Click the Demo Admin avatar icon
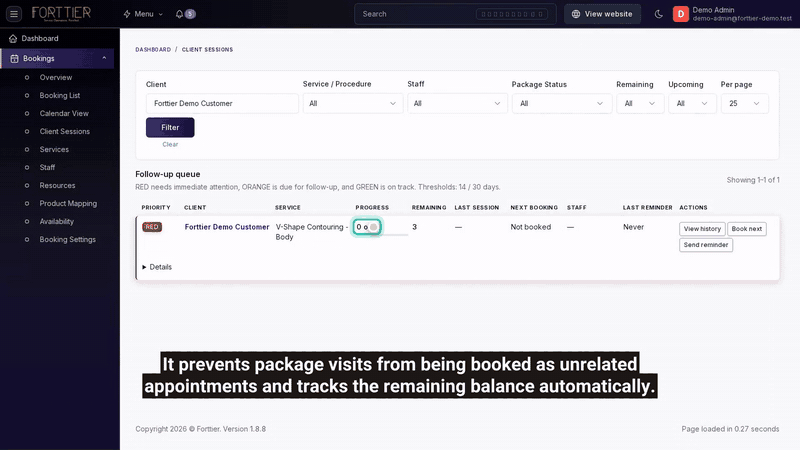Screen dimensions: 800x450 pos(681,14)
